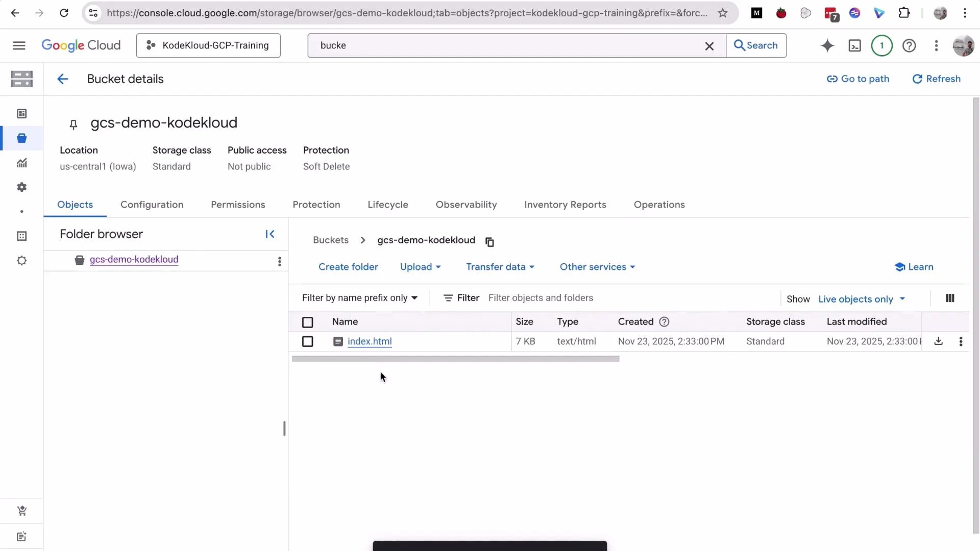980x551 pixels.
Task: Click Create folder
Action: click(x=348, y=267)
